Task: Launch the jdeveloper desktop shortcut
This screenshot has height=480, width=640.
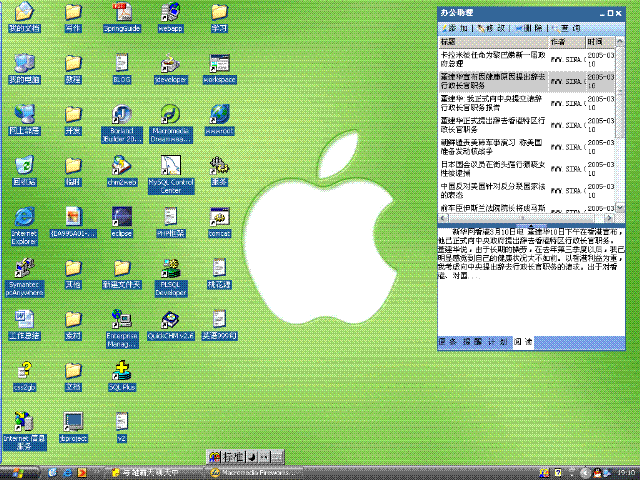Action: tap(171, 69)
